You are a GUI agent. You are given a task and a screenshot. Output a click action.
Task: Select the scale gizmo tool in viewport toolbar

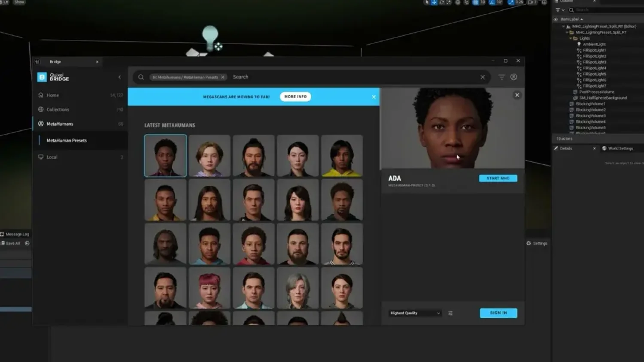[449, 2]
